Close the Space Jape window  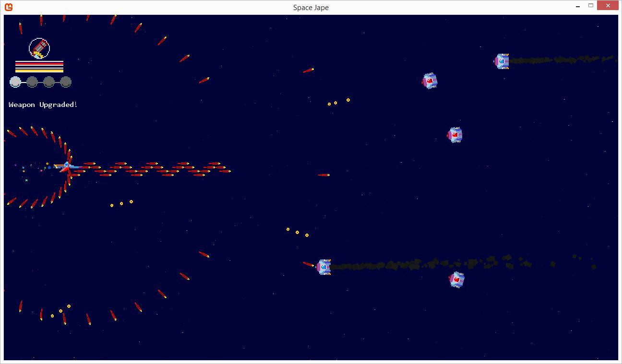coord(608,6)
